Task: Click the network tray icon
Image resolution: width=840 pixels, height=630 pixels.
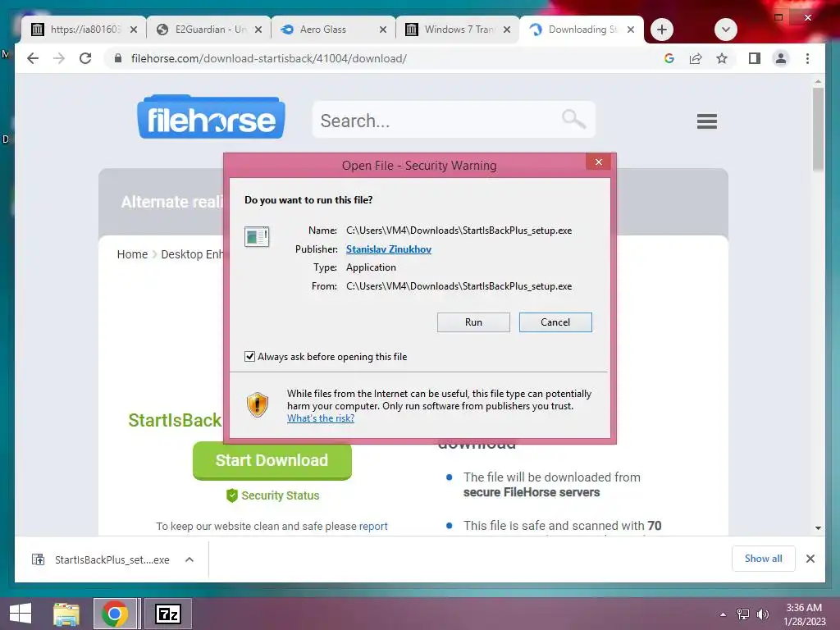Action: tap(743, 614)
